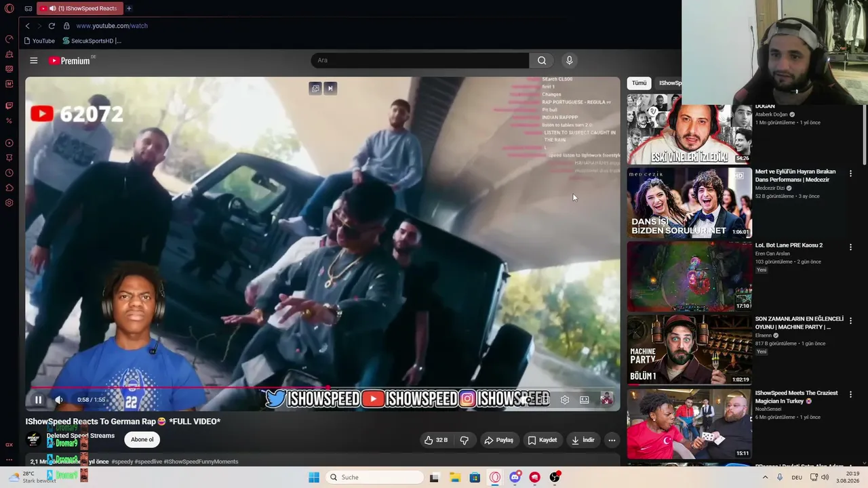This screenshot has width=868, height=488.
Task: Open the Windows Start menu
Action: click(313, 477)
